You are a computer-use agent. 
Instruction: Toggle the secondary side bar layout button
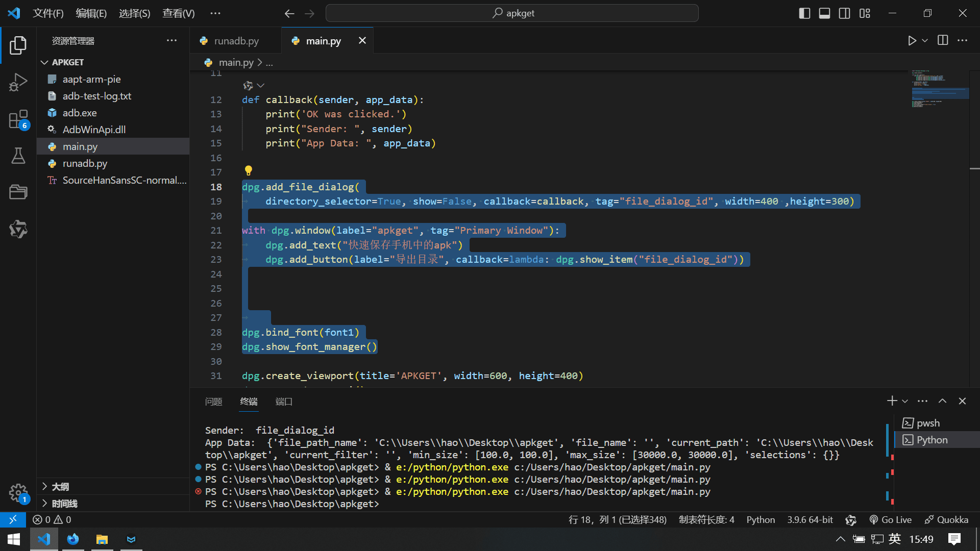tap(845, 13)
